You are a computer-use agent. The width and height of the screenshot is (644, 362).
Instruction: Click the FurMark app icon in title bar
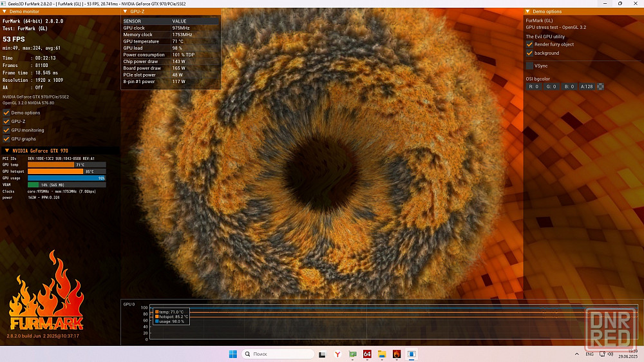(x=4, y=4)
